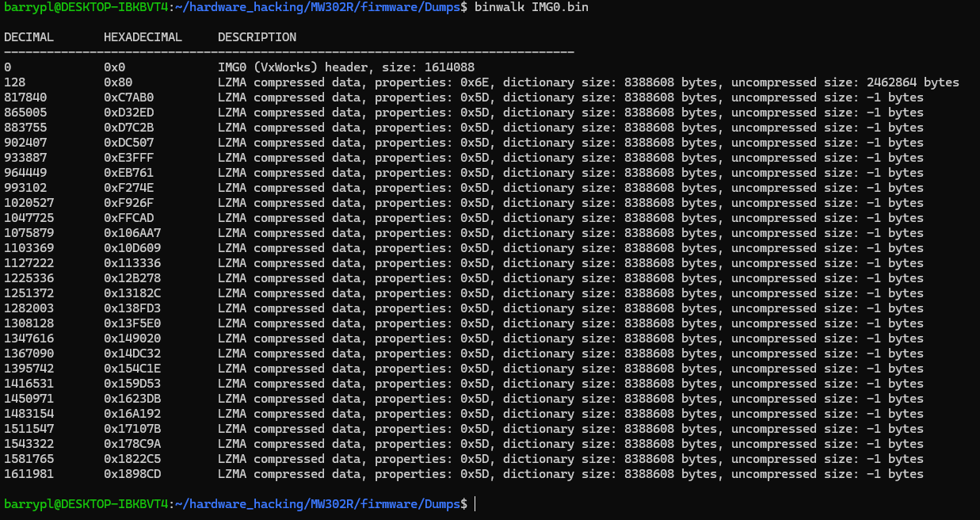Click the DECIMAL column header
Screen dimensions: 980x520
click(x=29, y=37)
